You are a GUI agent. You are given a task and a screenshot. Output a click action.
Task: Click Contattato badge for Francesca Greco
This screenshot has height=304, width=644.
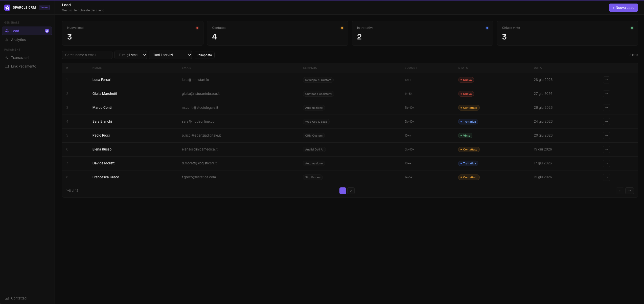pos(469,177)
